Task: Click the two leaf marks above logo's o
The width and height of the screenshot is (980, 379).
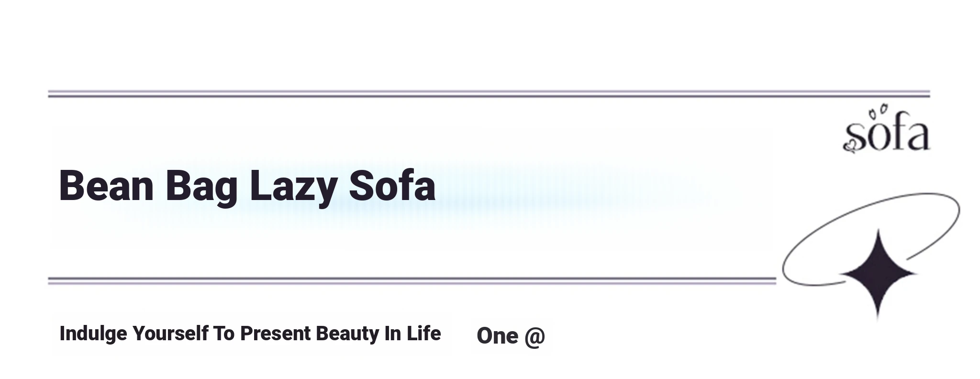Action: 878,112
